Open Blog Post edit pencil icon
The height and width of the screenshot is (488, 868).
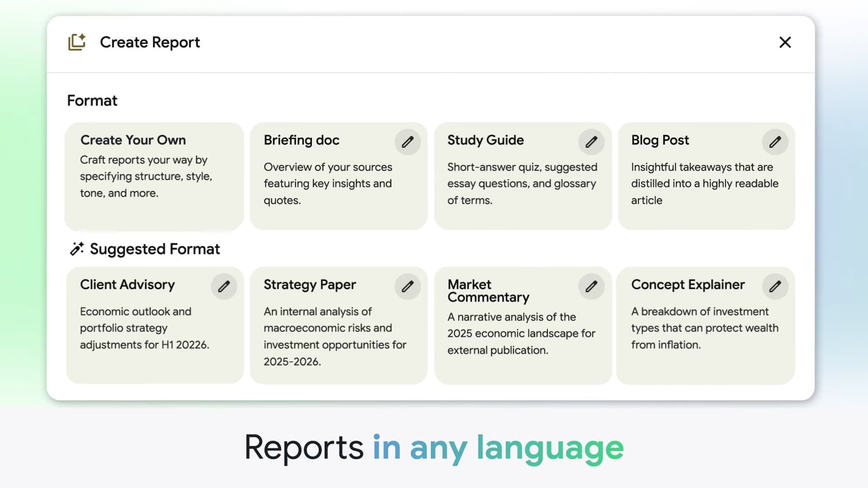775,142
